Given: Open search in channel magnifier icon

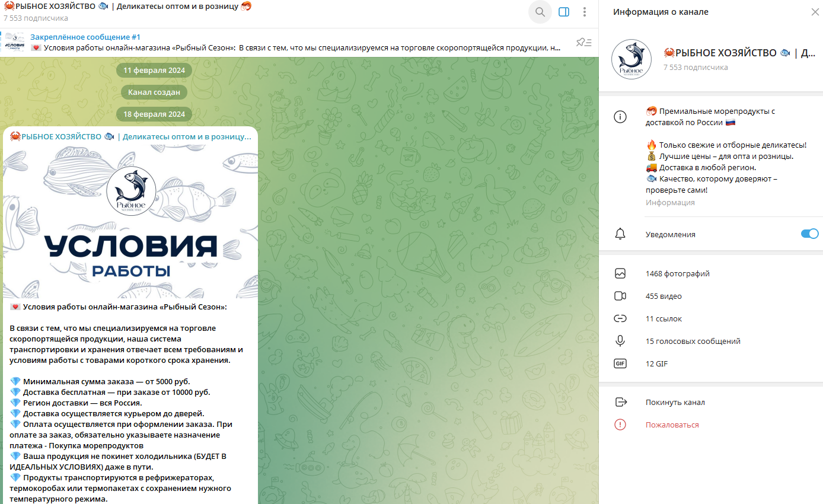Looking at the screenshot, I should coord(540,12).
